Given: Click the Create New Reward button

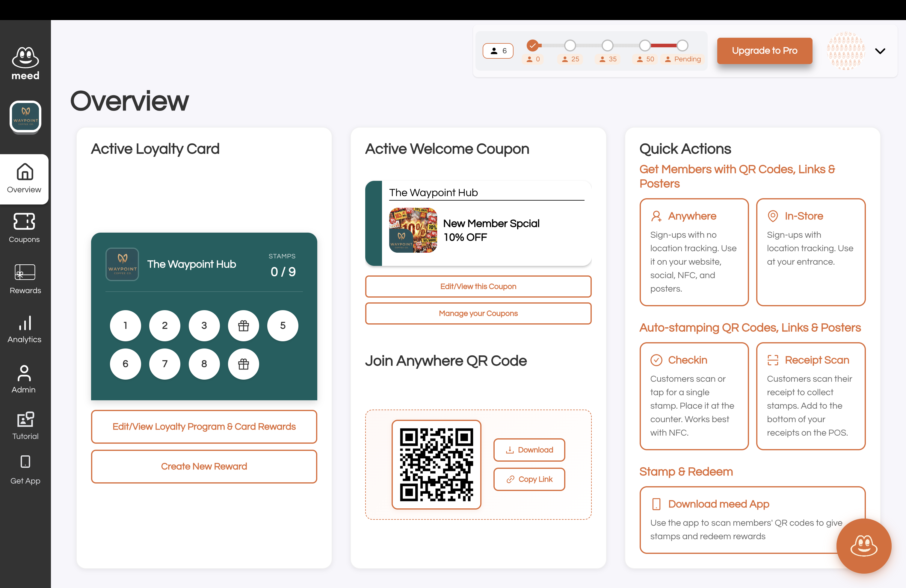Looking at the screenshot, I should click(x=204, y=467).
